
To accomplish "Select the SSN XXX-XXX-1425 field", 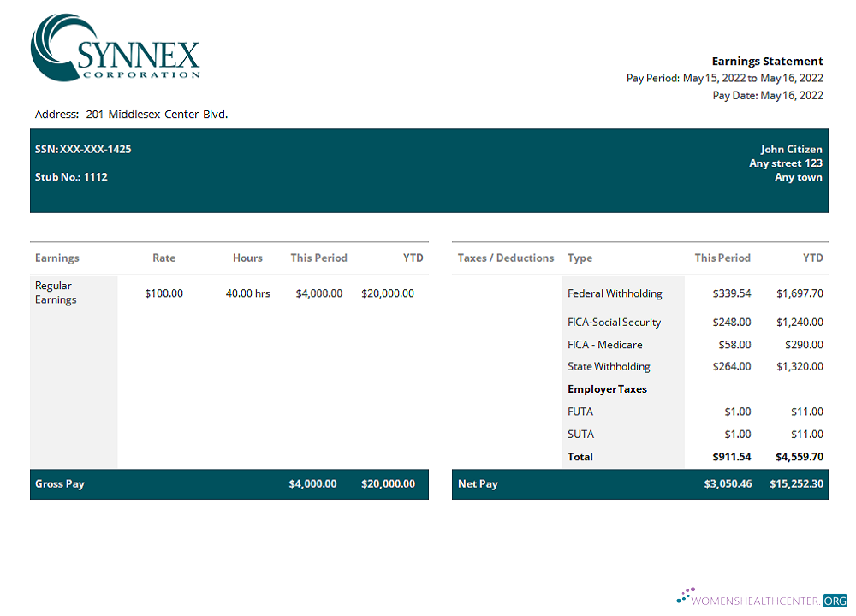I will [83, 149].
